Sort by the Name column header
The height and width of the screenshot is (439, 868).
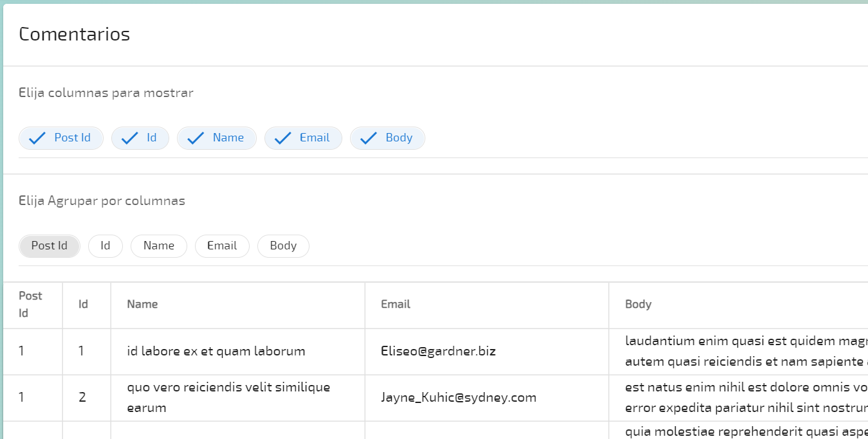(x=142, y=305)
